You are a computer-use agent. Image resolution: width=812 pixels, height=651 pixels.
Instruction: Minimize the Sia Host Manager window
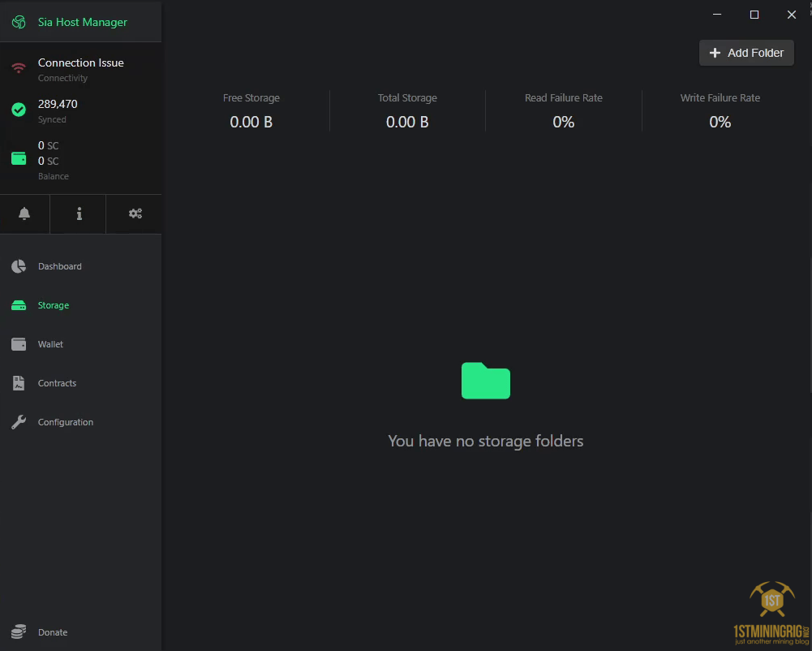pos(717,15)
